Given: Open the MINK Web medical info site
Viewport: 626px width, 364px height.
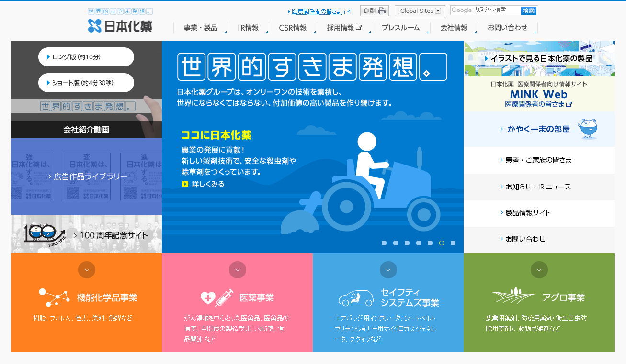Looking at the screenshot, I should point(539,94).
